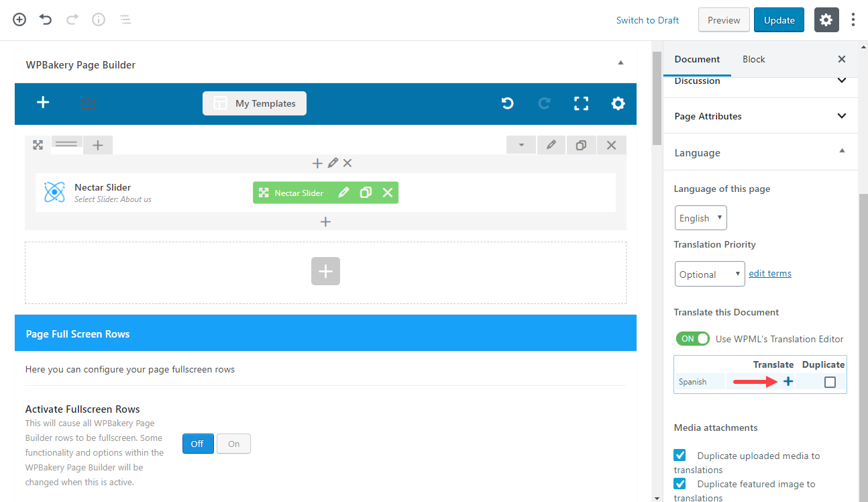Delete column small X icon
Screen dimensions: 868x502
347,163
